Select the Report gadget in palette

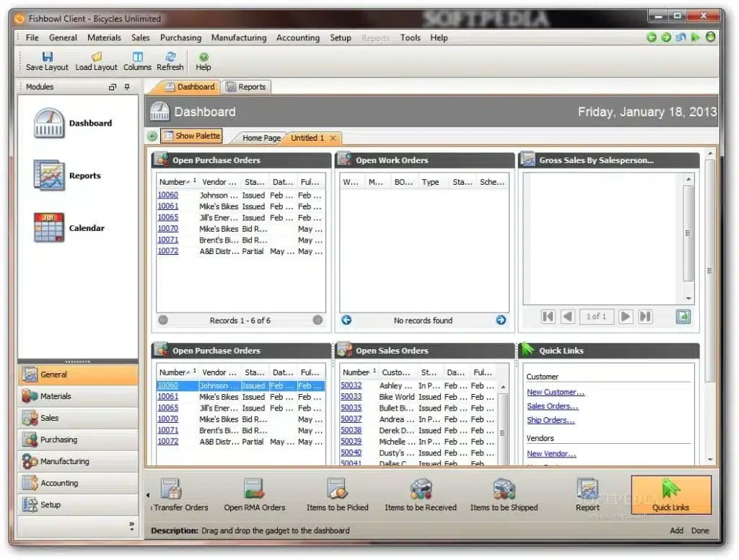[x=587, y=495]
